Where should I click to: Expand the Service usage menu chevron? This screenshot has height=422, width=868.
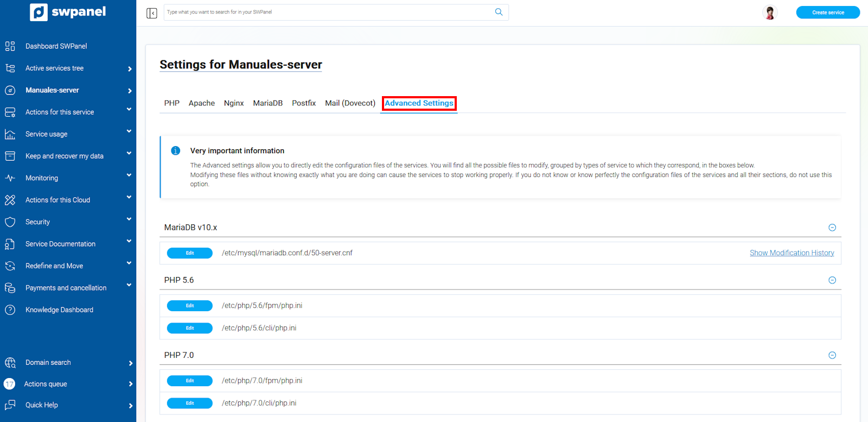point(129,131)
